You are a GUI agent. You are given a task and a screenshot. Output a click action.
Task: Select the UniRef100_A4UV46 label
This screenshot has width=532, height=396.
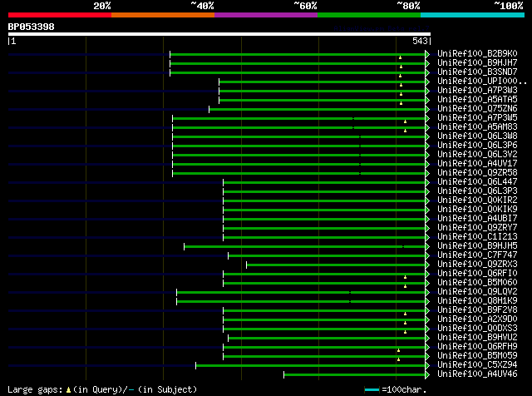pos(477,374)
